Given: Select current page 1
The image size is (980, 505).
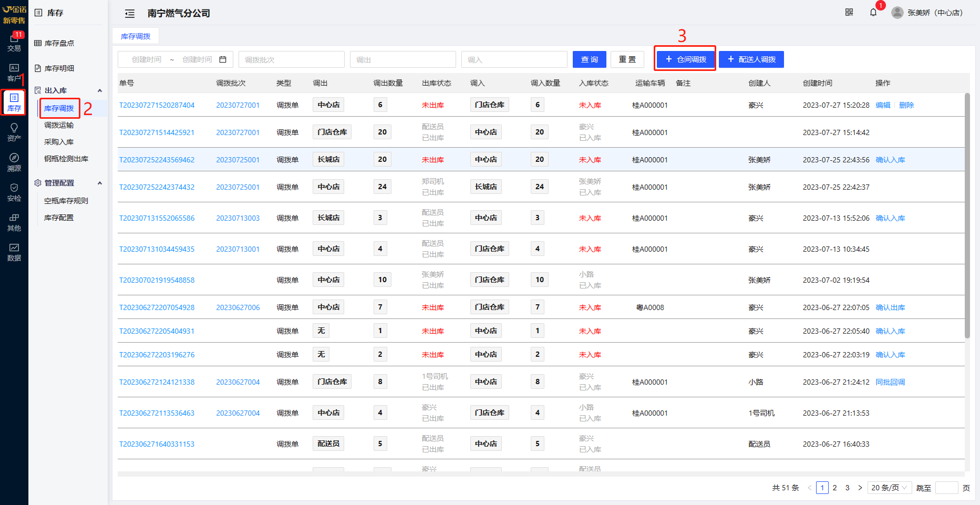Looking at the screenshot, I should pyautogui.click(x=822, y=488).
